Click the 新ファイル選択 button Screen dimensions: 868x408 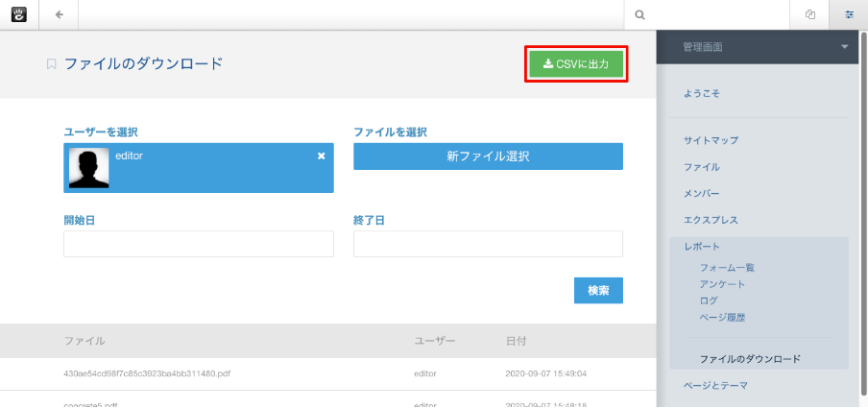pyautogui.click(x=488, y=156)
